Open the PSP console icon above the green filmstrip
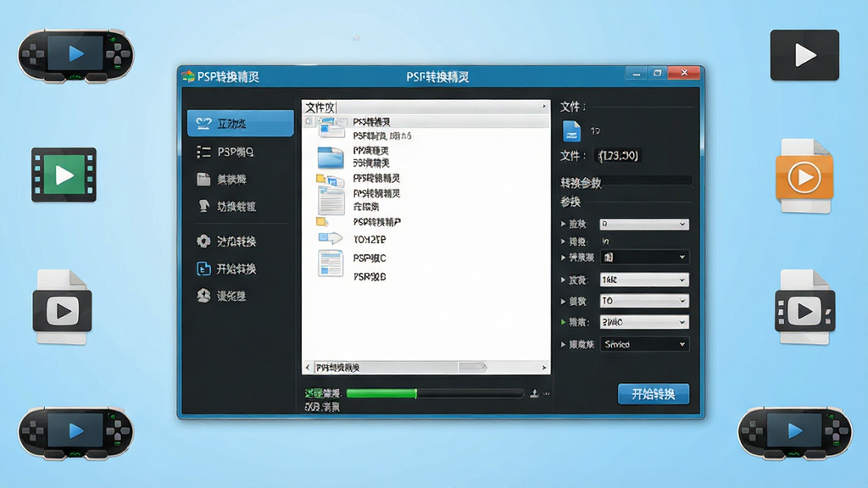Screen dimensions: 868x488 pos(75,55)
